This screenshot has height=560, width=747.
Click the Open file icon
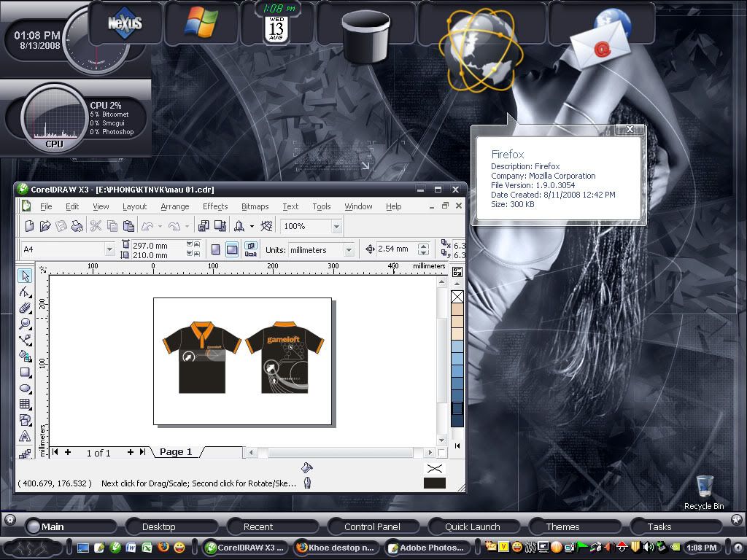[44, 227]
